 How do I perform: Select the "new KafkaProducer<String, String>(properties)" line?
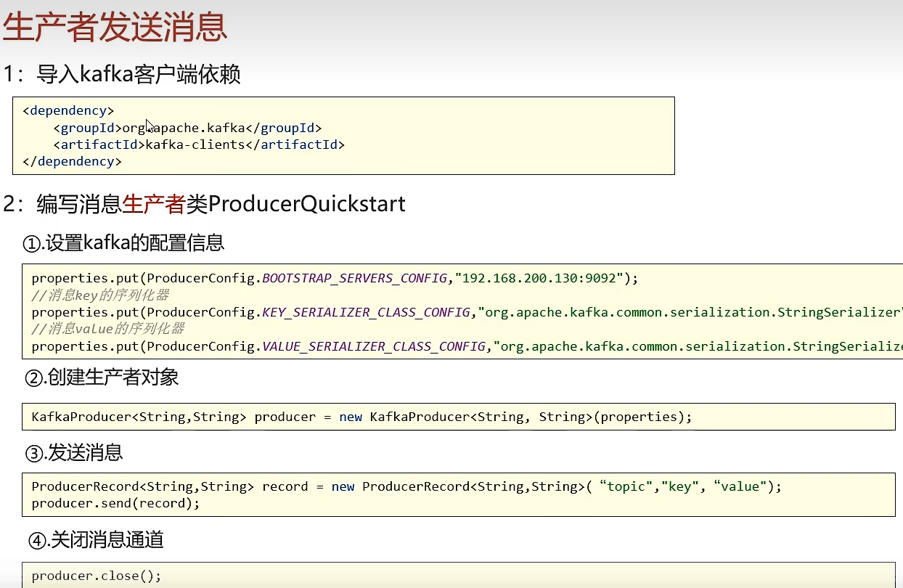362,417
